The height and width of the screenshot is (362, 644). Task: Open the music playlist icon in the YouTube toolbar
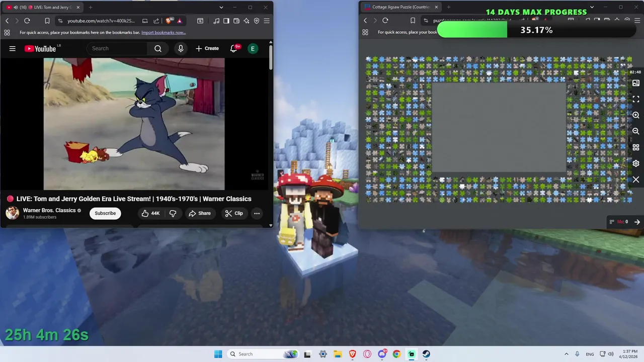pos(216,21)
